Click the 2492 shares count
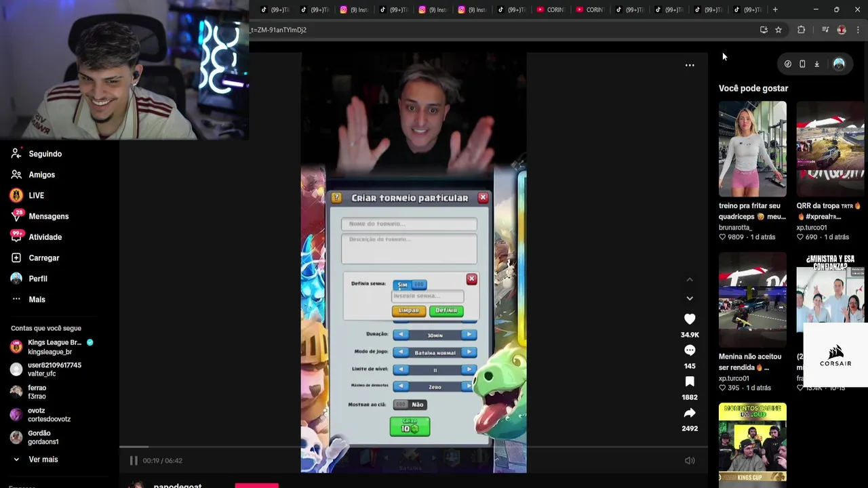Screen dimensions: 868x488 point(690,428)
